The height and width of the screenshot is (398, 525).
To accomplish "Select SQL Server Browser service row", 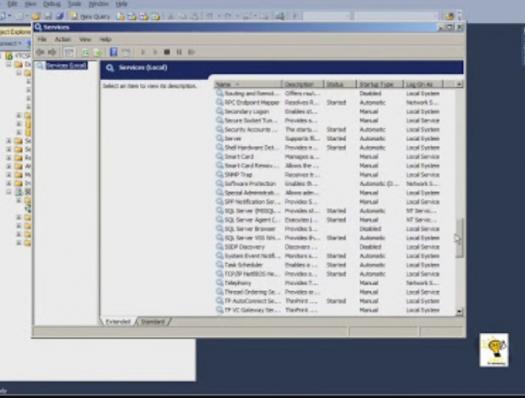I will click(328, 229).
